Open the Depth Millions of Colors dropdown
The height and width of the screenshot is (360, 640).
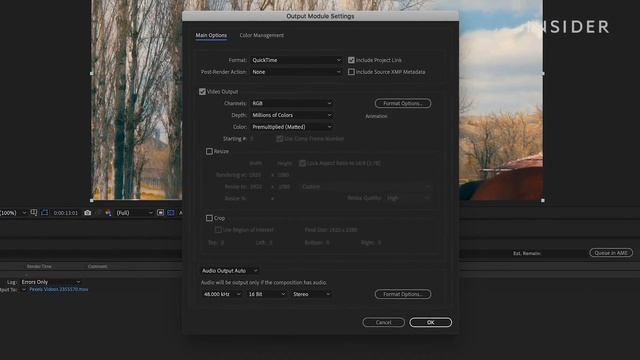click(291, 115)
